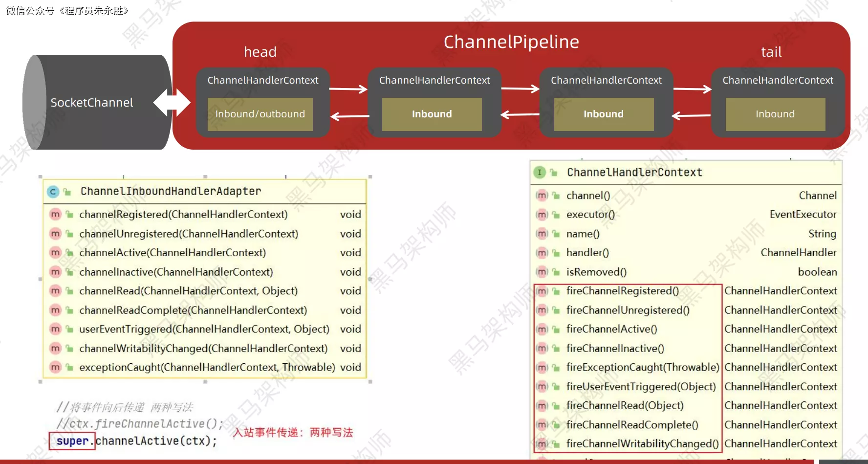Click the method icon beside exceptionCaught
The width and height of the screenshot is (868, 464).
55,367
